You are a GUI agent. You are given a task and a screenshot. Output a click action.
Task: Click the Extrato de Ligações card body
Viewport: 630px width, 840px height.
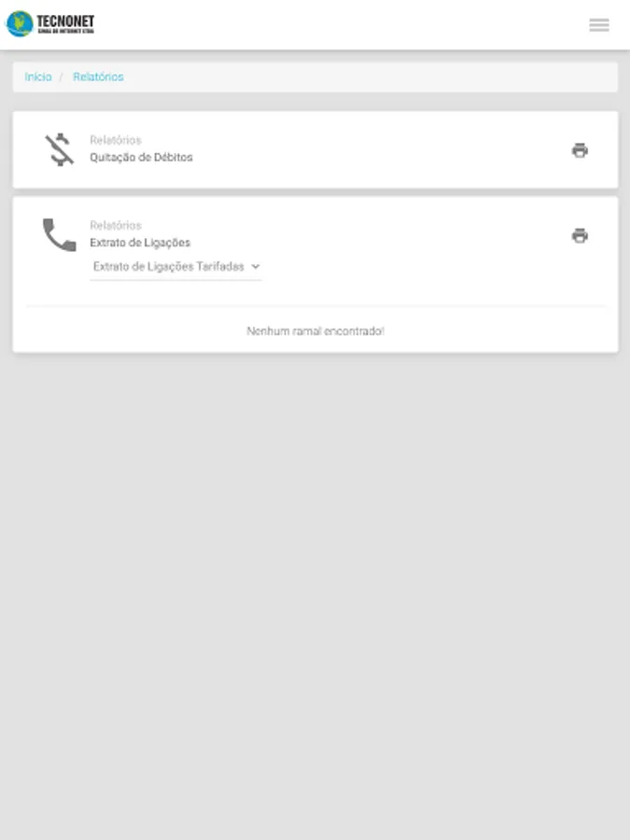point(315,274)
